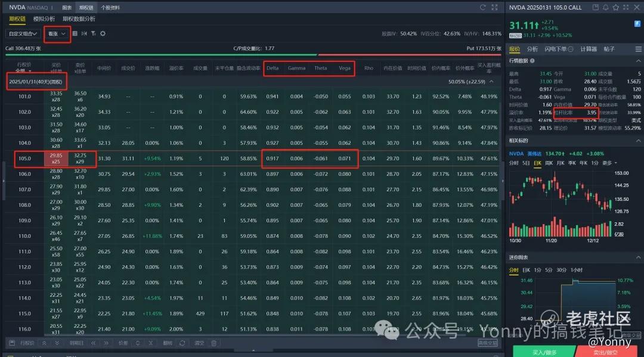The image size is (644, 357).
Task: Click the refresh/flip icon beside 翻转
Action: click(x=182, y=343)
